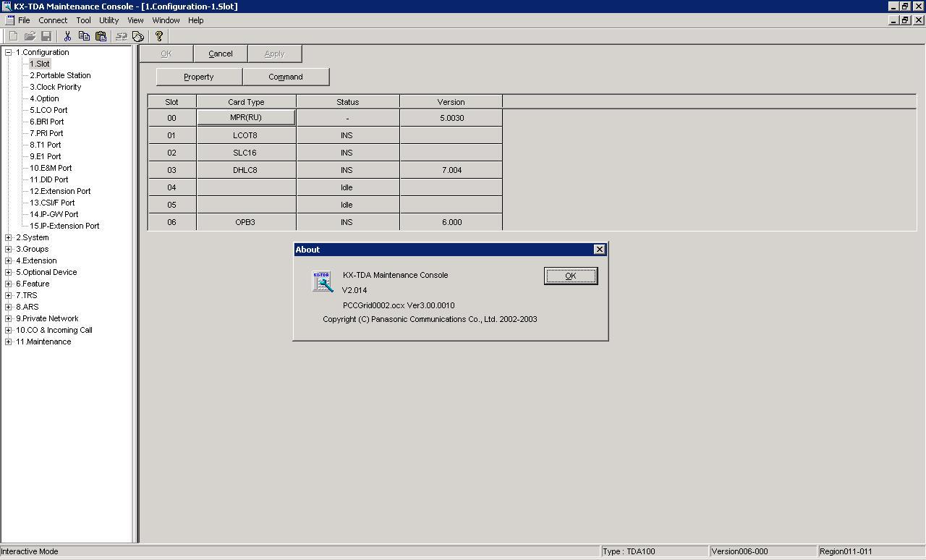
Task: Click the Card Type column header
Action: tap(246, 102)
